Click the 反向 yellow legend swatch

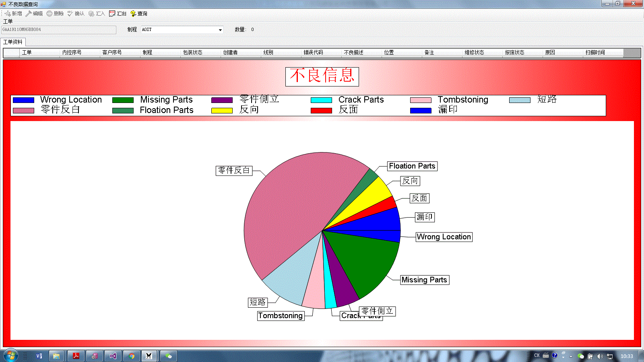222,111
